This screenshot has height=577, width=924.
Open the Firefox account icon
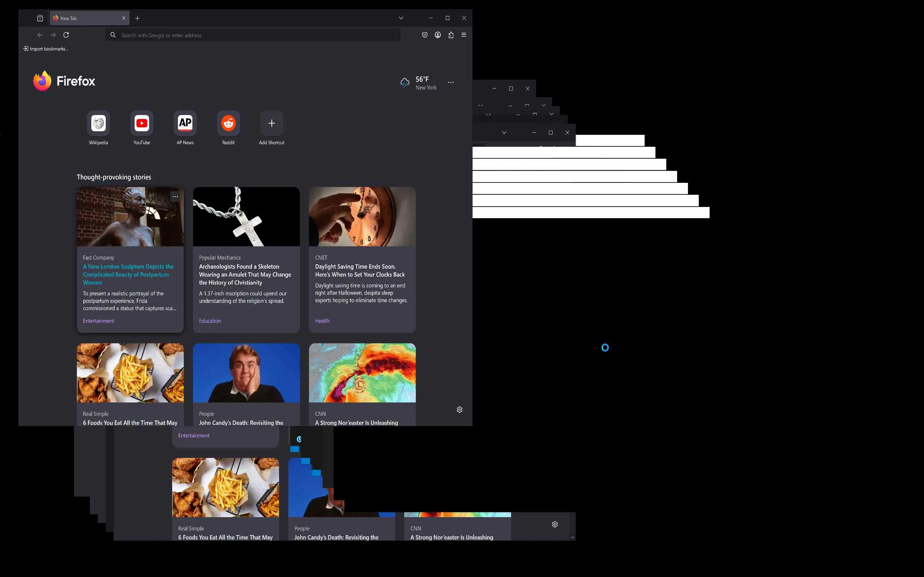[x=437, y=35]
